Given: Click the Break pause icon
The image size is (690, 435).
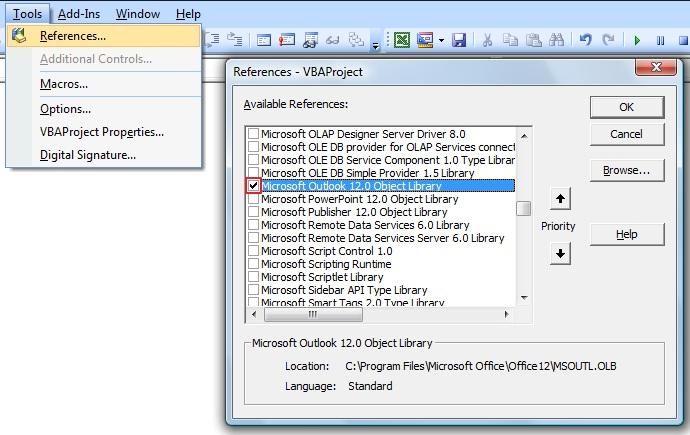Looking at the screenshot, I should [x=660, y=40].
